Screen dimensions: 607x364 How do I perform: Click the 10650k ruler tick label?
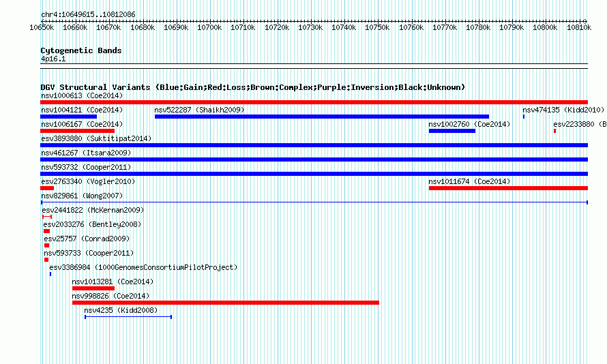[42, 27]
